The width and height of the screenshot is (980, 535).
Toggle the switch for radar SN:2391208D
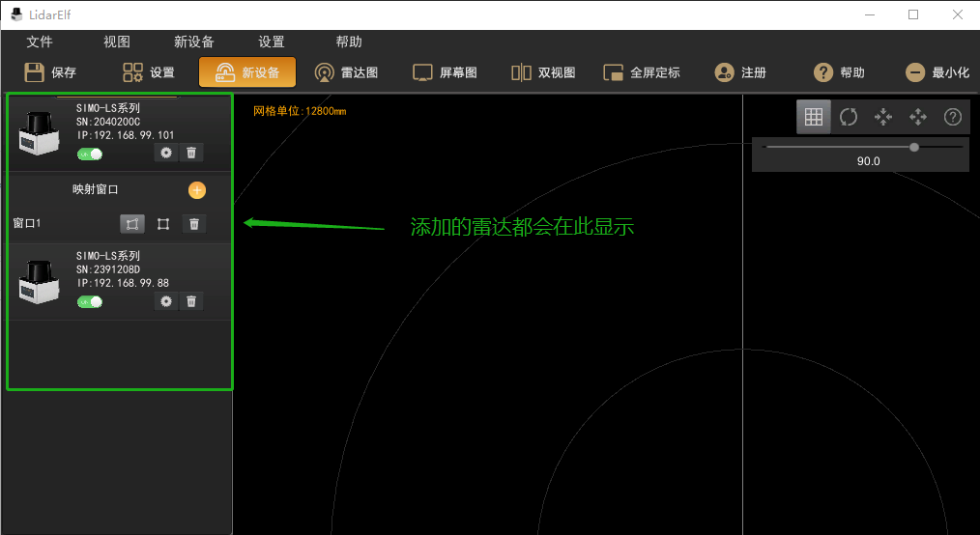(90, 302)
